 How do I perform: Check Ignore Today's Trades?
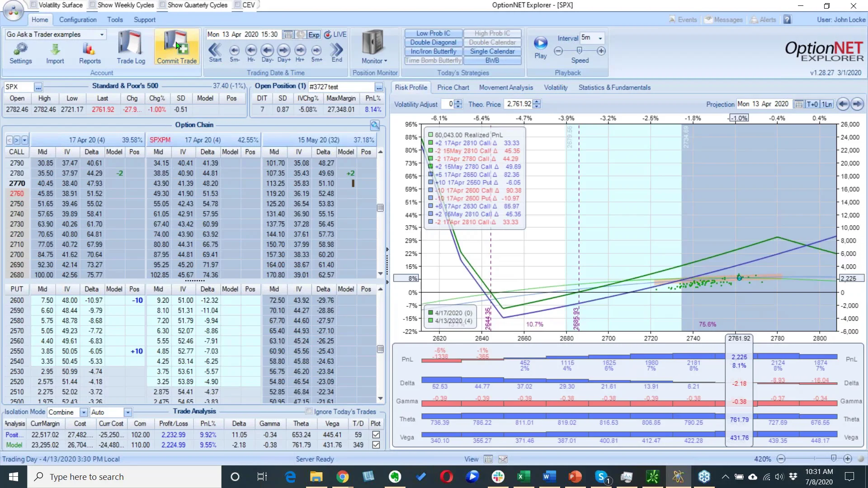pyautogui.click(x=309, y=412)
